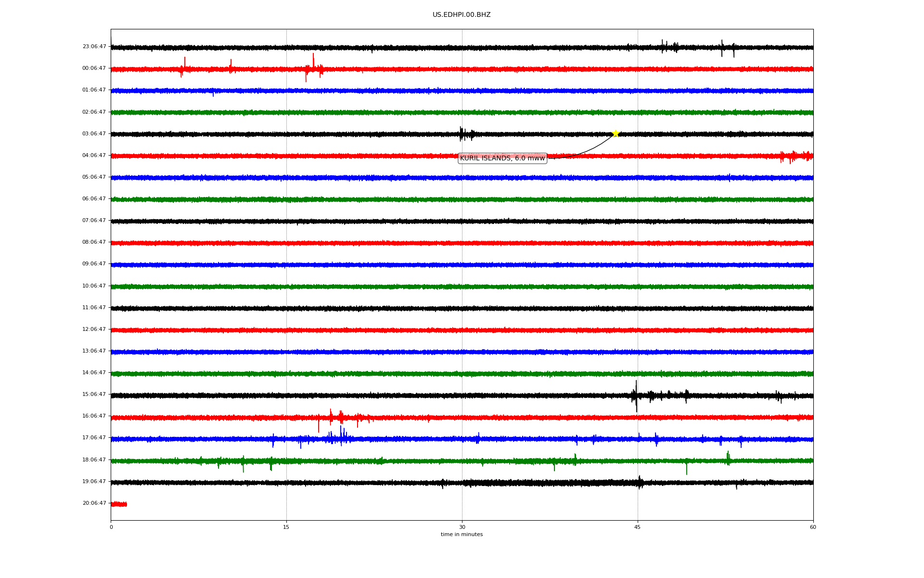Select the 19:06:47 time label
924x578 pixels.
(94, 482)
